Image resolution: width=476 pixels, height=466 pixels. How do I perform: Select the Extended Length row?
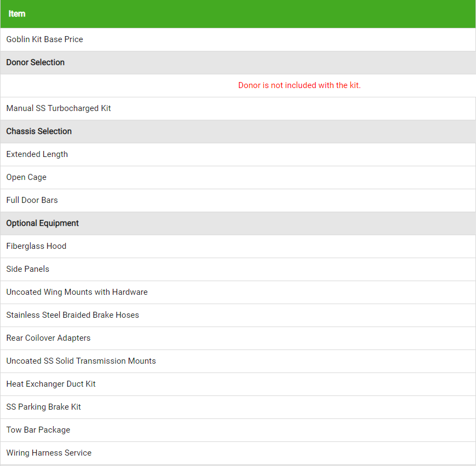coord(238,154)
